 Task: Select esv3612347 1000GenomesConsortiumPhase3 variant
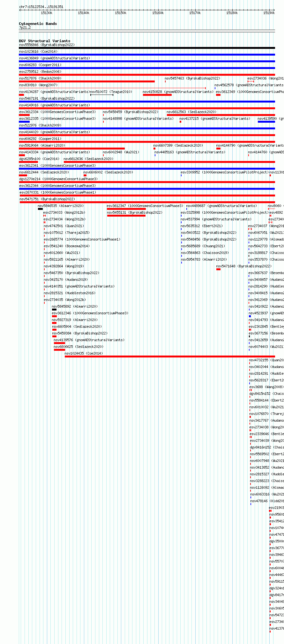click(x=145, y=206)
